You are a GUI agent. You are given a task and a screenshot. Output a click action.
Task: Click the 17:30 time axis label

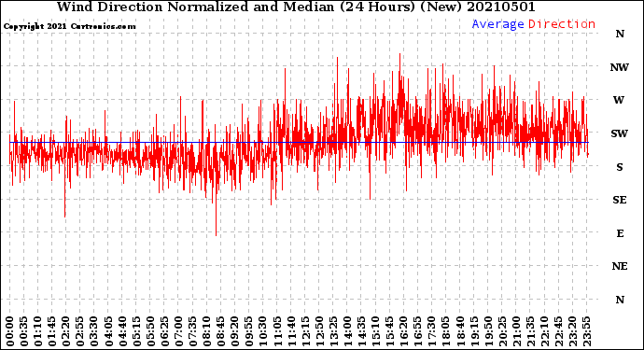click(431, 331)
